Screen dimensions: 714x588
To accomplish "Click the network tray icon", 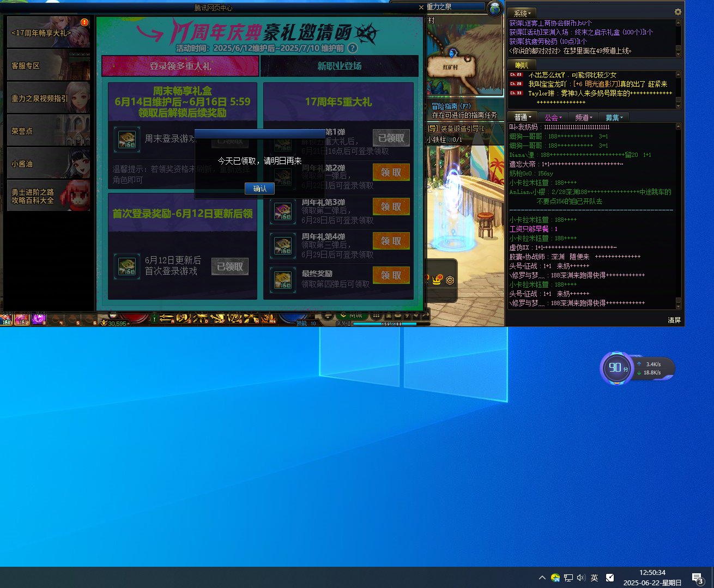I will click(x=568, y=578).
